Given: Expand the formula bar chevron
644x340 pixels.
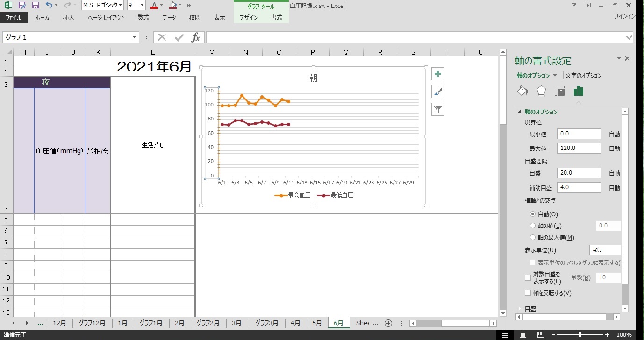Looking at the screenshot, I should tap(629, 37).
